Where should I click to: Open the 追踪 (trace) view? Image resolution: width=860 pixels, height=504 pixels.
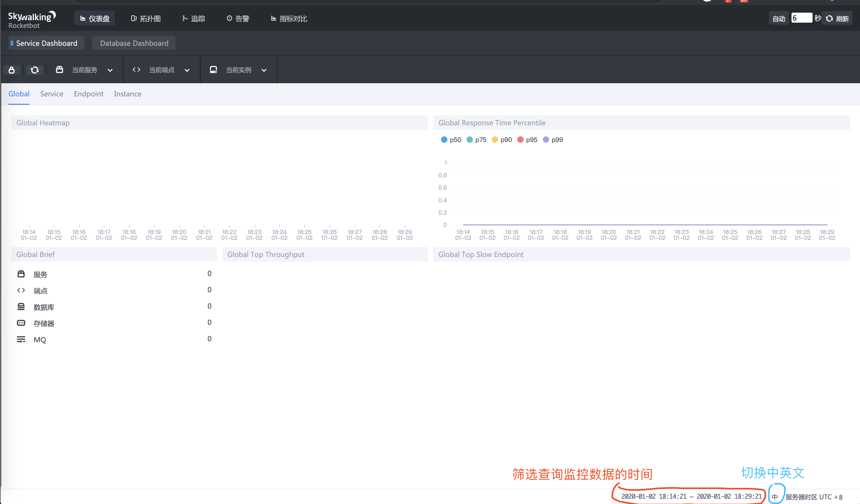click(x=194, y=18)
